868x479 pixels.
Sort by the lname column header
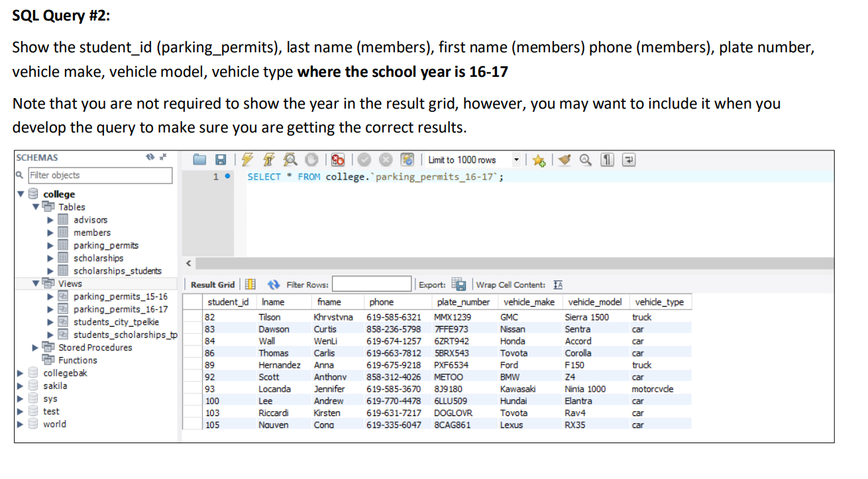pos(282,302)
